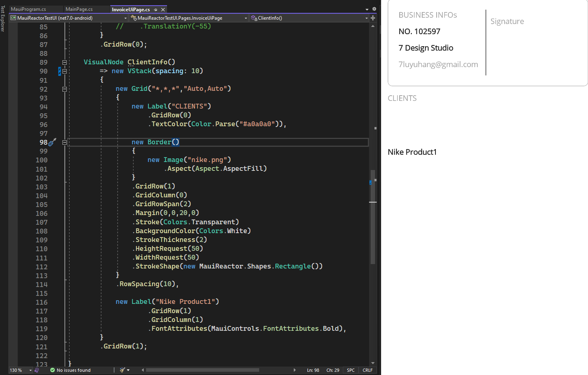The width and height of the screenshot is (588, 375).
Task: Click the purple listen icon in status bar
Action: pos(37,370)
